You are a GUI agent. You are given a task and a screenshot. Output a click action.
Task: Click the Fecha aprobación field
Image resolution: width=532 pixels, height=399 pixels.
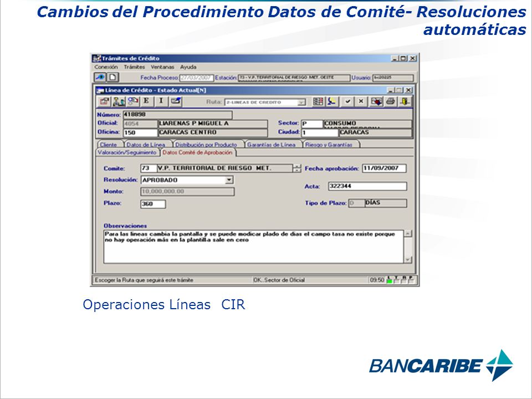tap(384, 168)
